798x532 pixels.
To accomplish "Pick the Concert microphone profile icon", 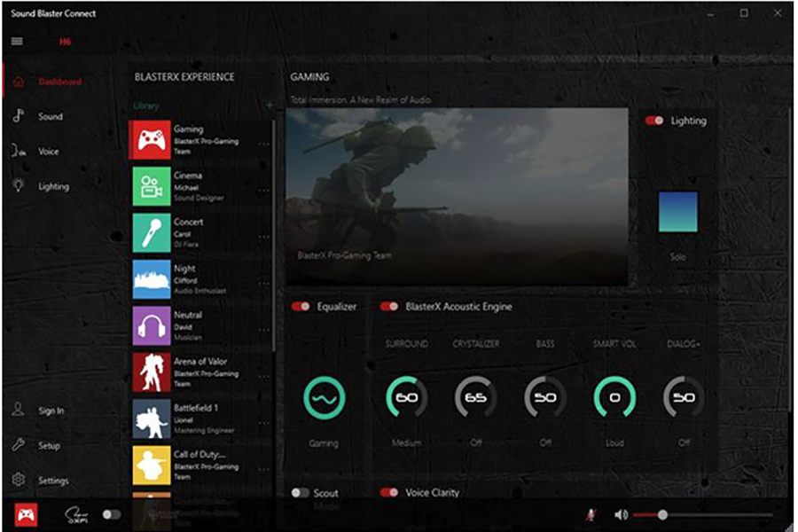I will pyautogui.click(x=152, y=233).
